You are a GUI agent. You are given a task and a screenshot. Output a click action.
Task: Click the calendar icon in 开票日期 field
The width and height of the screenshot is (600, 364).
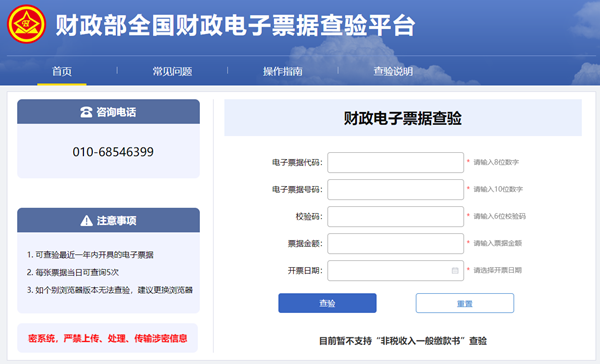click(x=455, y=271)
